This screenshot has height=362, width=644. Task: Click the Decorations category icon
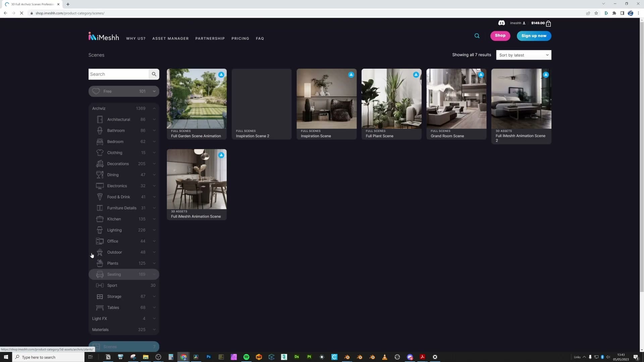[100, 164]
